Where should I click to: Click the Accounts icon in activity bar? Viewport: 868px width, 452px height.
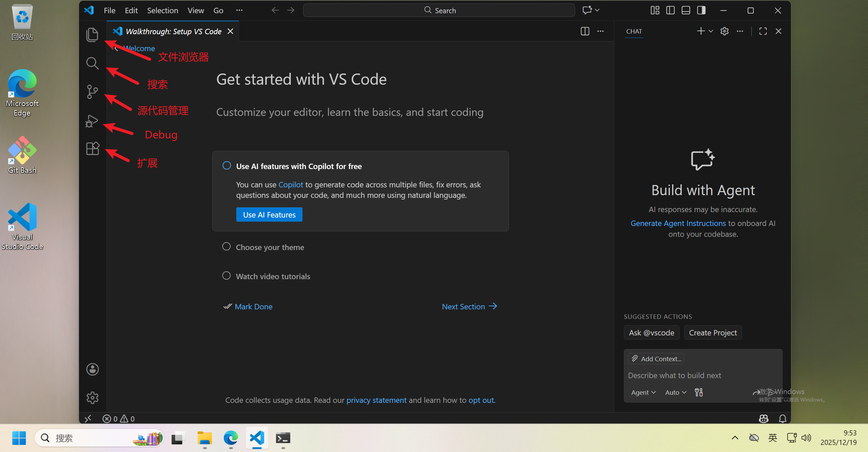pos(92,369)
